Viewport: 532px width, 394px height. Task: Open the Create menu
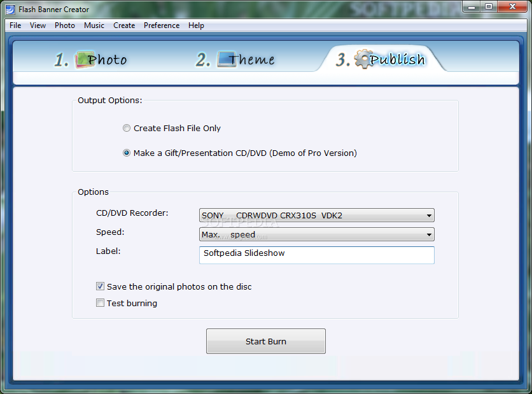click(124, 25)
